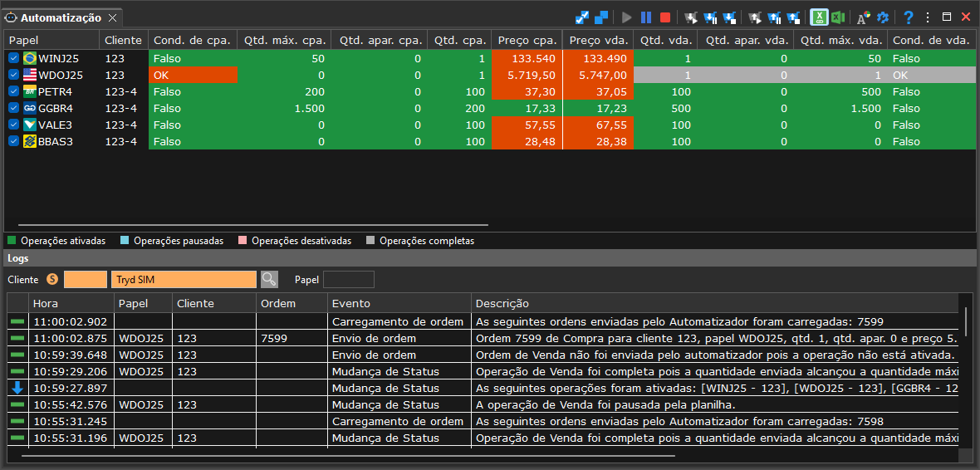Click the blue down arrow log icon
The image size is (980, 470).
(x=17, y=388)
